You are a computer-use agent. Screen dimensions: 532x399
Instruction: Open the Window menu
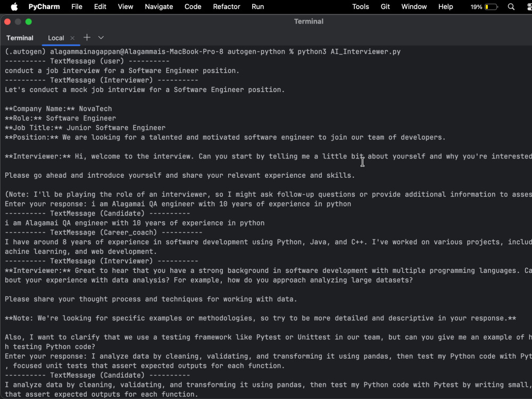414,6
